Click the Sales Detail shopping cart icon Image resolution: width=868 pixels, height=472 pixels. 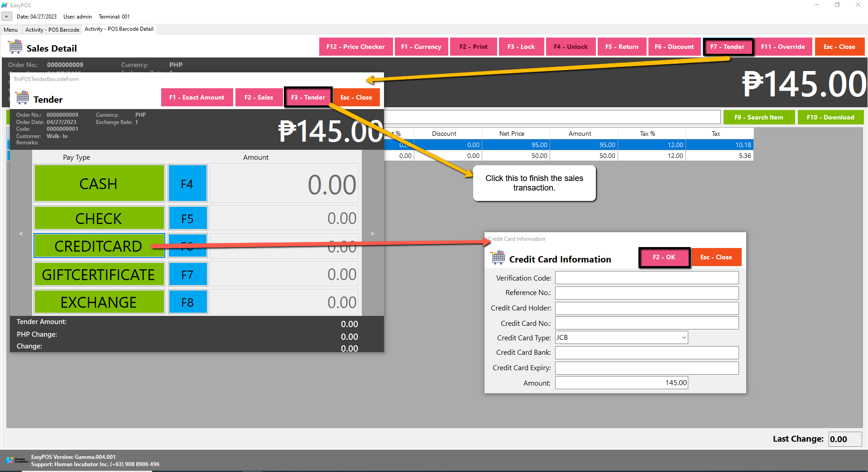(x=15, y=47)
